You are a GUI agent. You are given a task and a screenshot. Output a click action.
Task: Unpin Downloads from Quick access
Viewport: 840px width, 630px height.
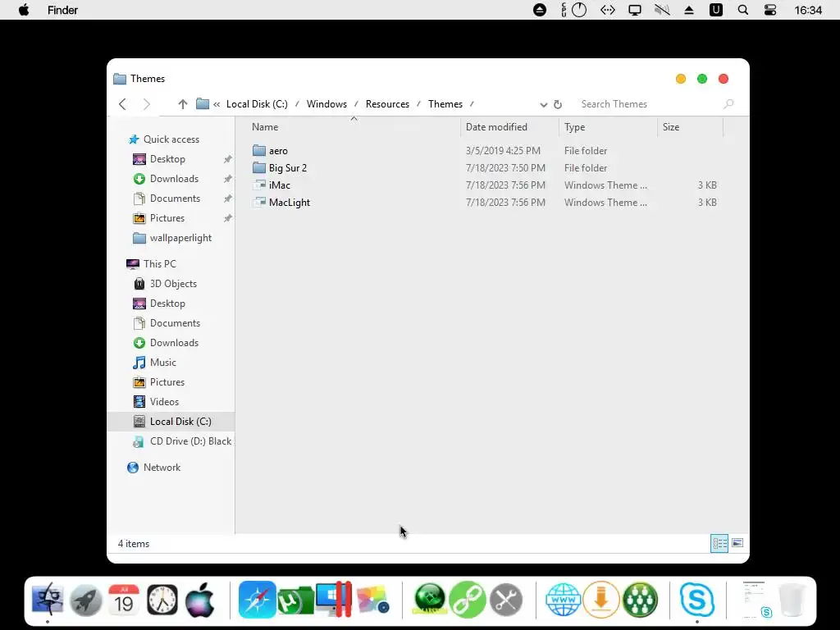tap(228, 178)
